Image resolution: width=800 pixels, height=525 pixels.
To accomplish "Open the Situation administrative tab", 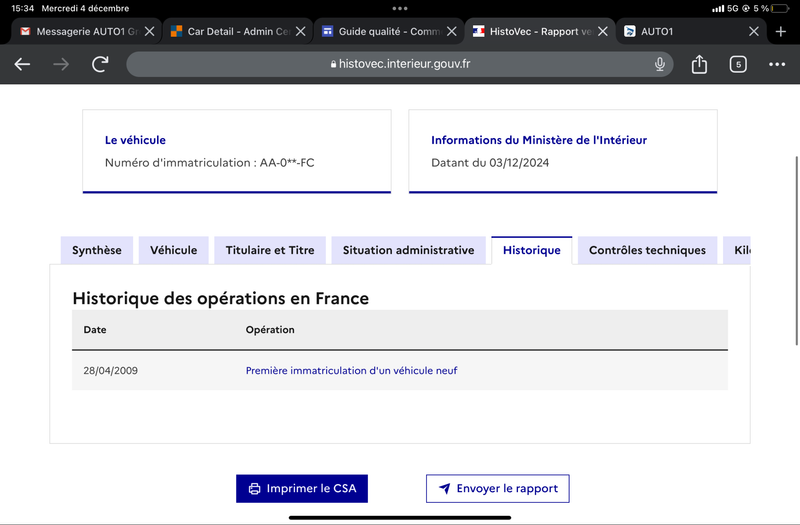I will pos(409,251).
